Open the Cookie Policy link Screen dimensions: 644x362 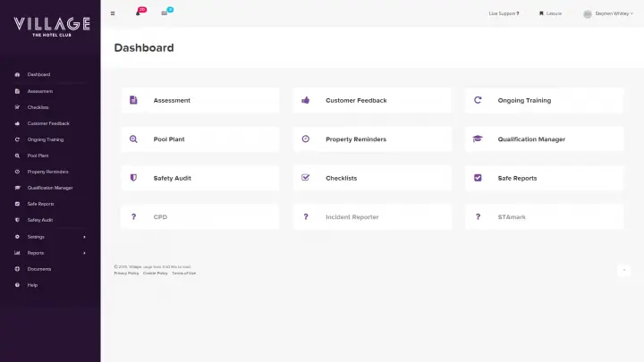pyautogui.click(x=156, y=274)
